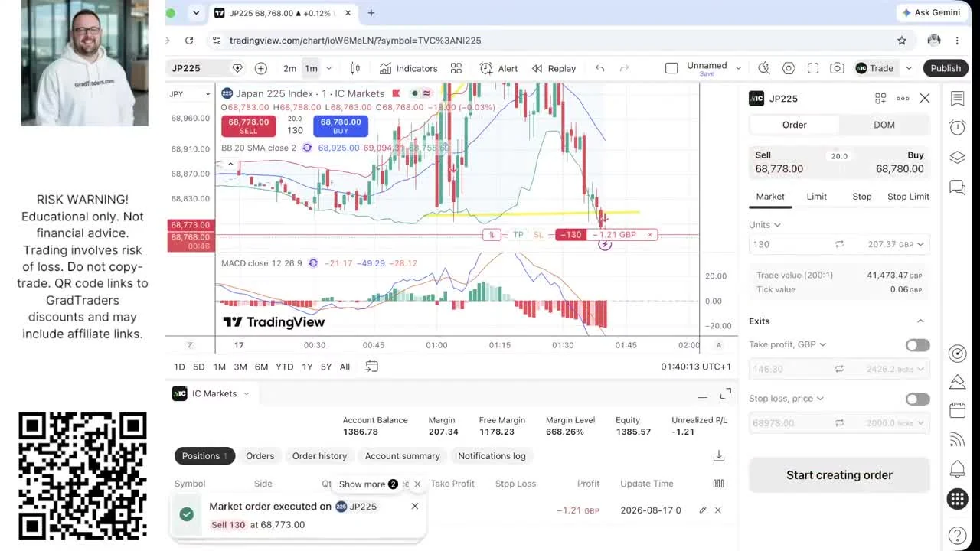This screenshot has height=551, width=980.
Task: Click the Start creating order button
Action: point(839,475)
